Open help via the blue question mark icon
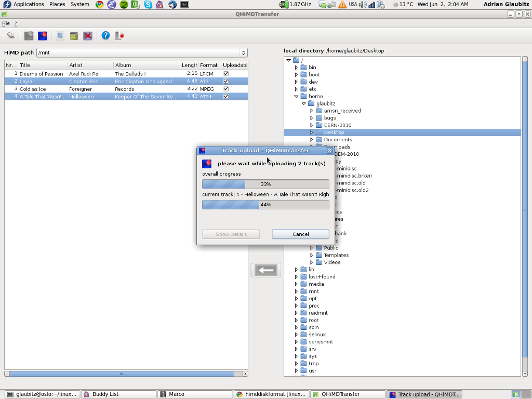The image size is (532, 399). click(x=105, y=36)
